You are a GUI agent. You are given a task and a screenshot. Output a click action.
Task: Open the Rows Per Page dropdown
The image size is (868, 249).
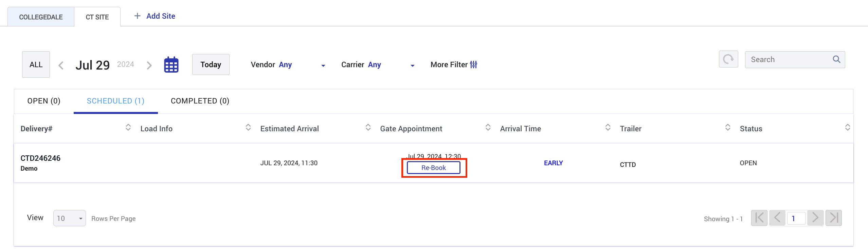70,218
